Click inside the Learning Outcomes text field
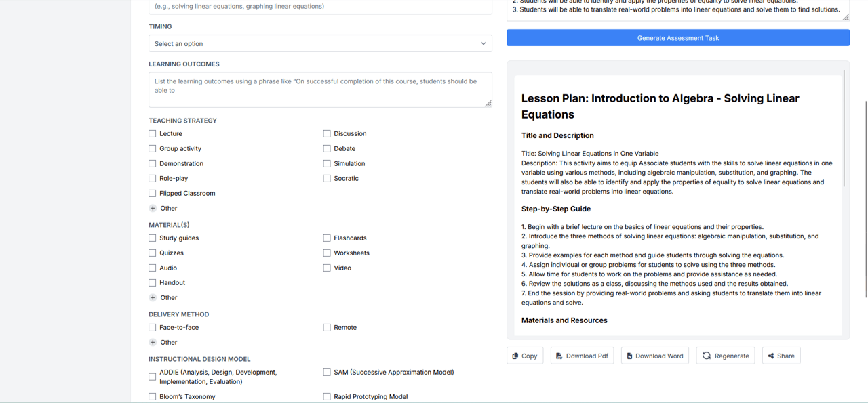This screenshot has height=403, width=868. click(319, 89)
